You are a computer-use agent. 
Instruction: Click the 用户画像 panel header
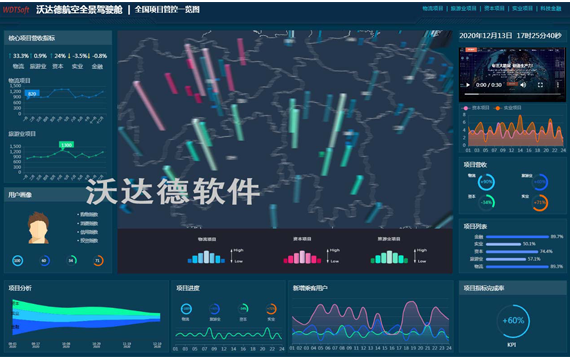pos(58,195)
